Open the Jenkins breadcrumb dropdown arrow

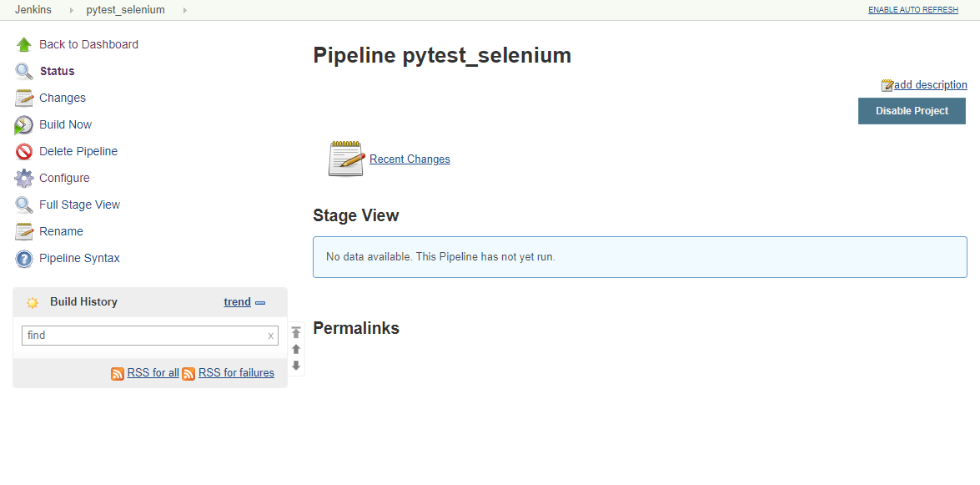pyautogui.click(x=72, y=10)
